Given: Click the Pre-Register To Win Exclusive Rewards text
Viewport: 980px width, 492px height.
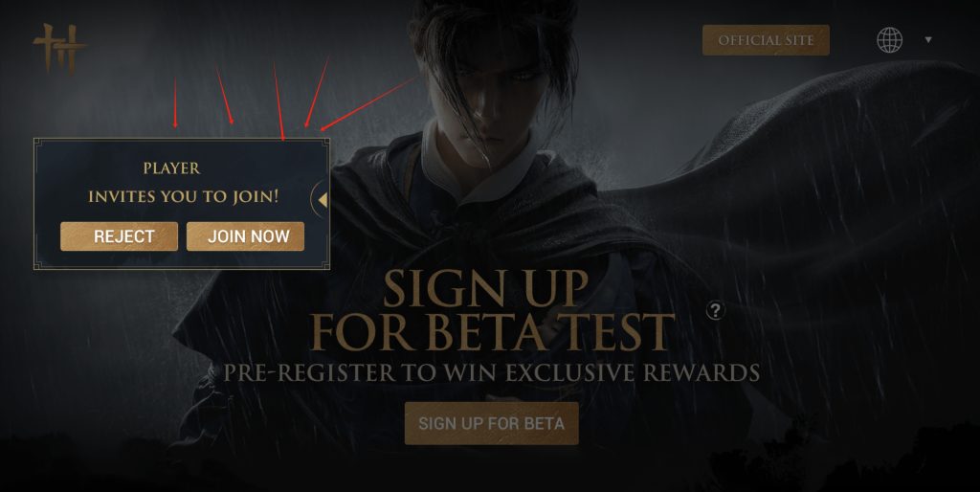Looking at the screenshot, I should tap(491, 372).
